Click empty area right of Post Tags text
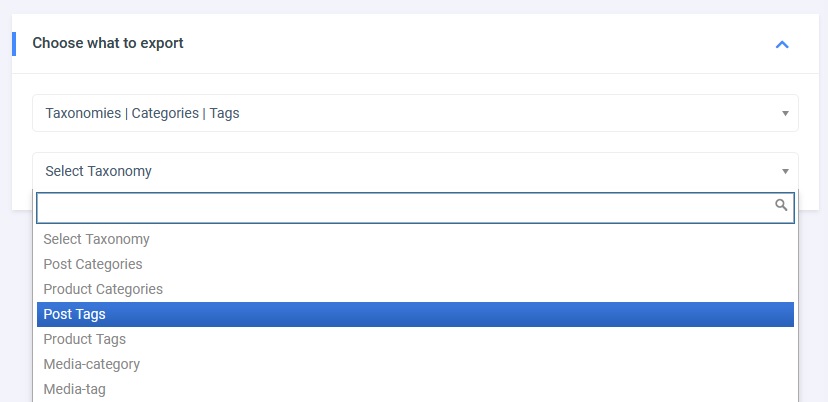The image size is (828, 402). click(x=450, y=315)
